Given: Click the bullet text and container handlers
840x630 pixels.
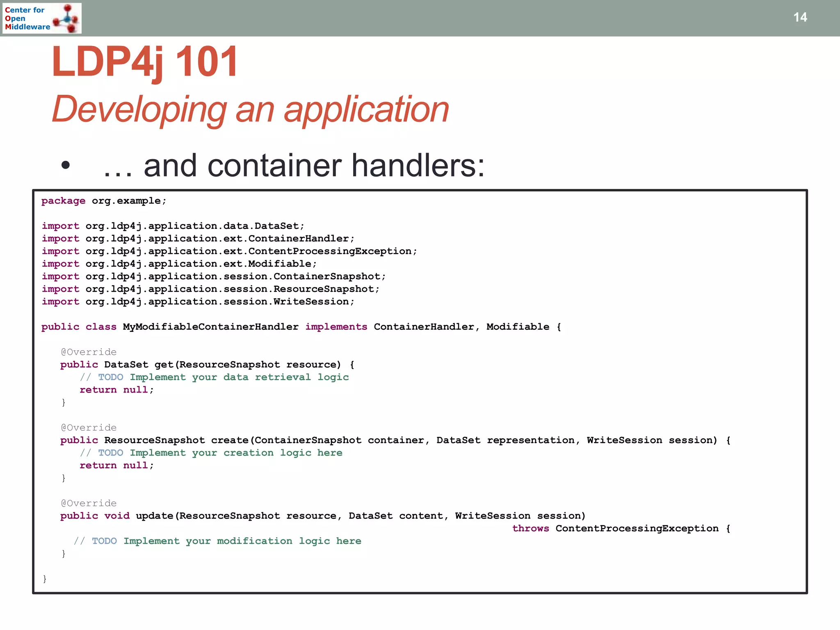Looking at the screenshot, I should coord(293,165).
